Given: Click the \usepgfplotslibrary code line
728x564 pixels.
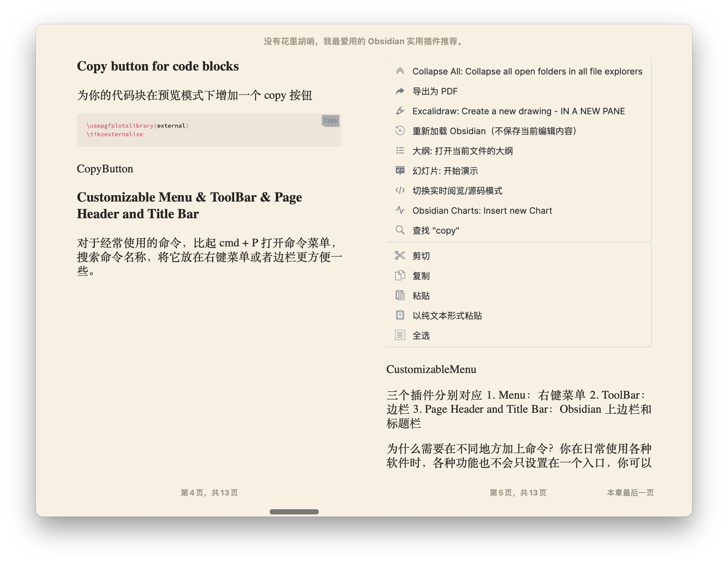Looking at the screenshot, I should [x=138, y=126].
